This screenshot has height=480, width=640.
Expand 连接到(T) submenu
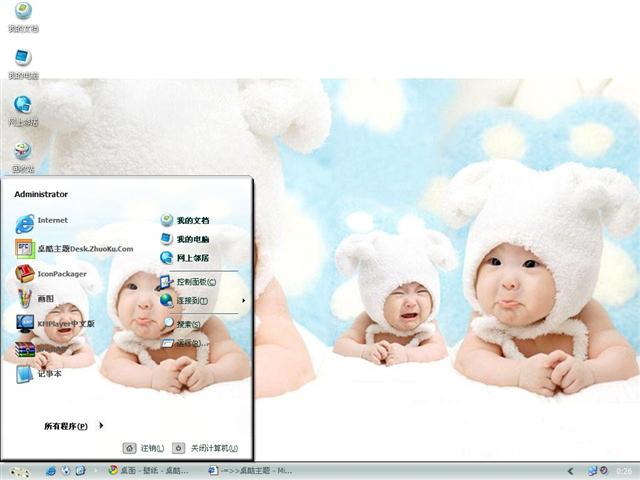click(203, 300)
